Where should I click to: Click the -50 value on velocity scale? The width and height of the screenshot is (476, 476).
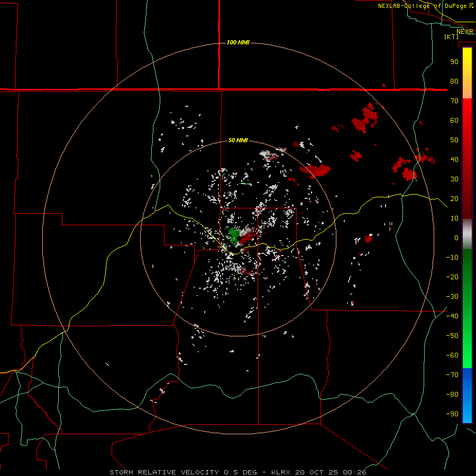pyautogui.click(x=452, y=336)
